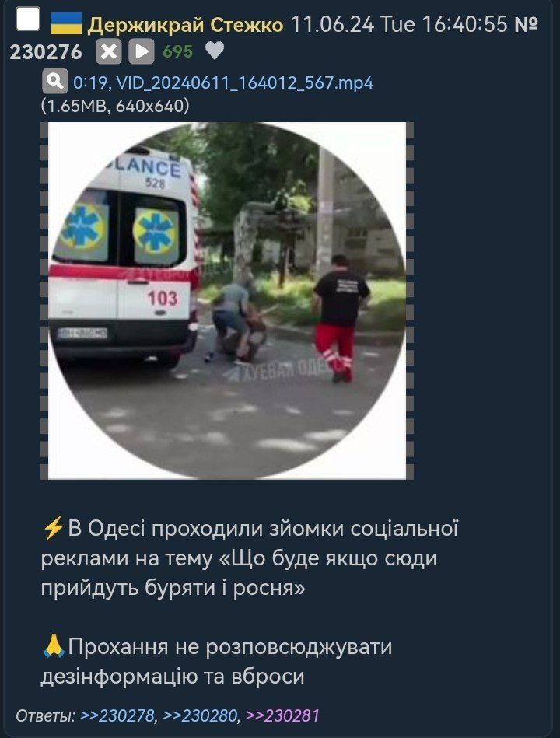560x738 pixels.
Task: Like the post with the heart icon
Action: pos(215,51)
